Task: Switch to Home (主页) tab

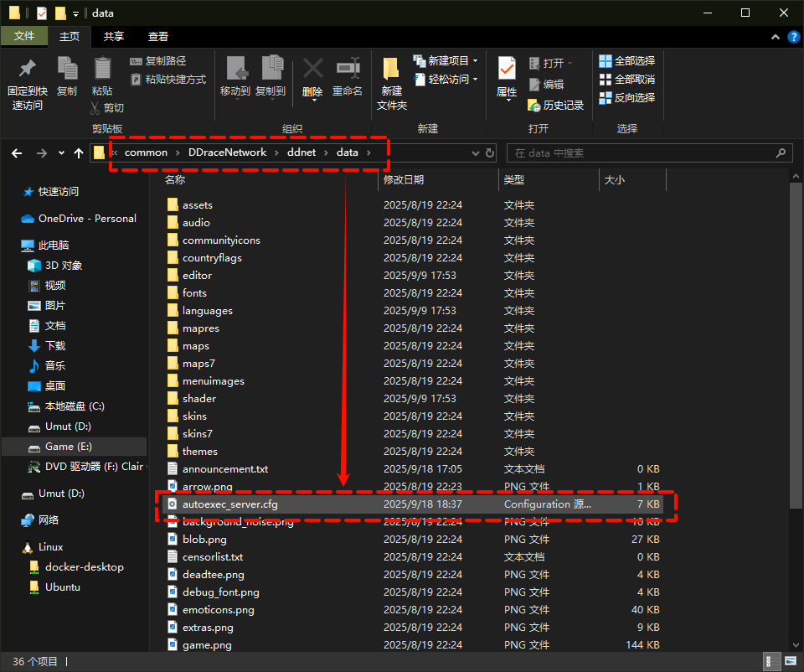Action: pyautogui.click(x=70, y=36)
